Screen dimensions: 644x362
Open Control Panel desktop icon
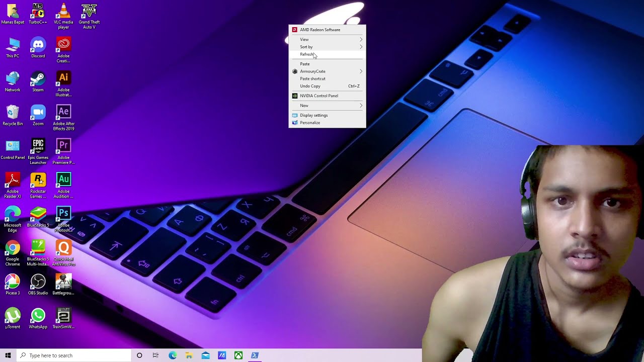click(13, 149)
